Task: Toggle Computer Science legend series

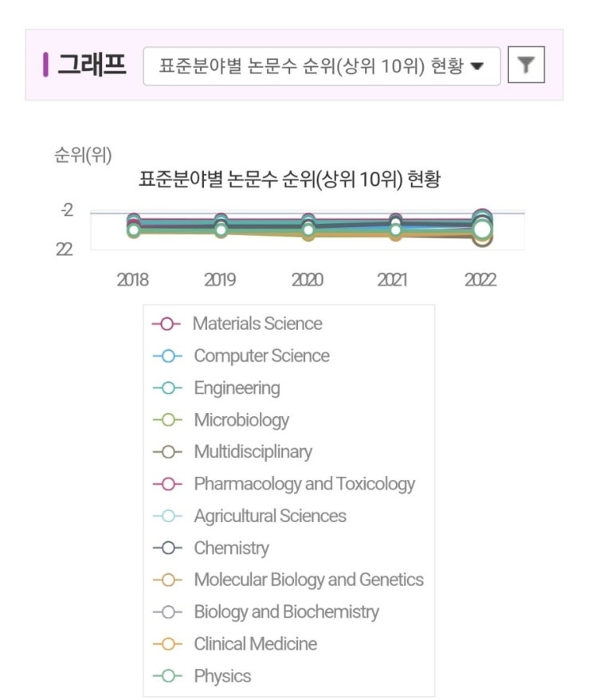Action: [x=261, y=356]
